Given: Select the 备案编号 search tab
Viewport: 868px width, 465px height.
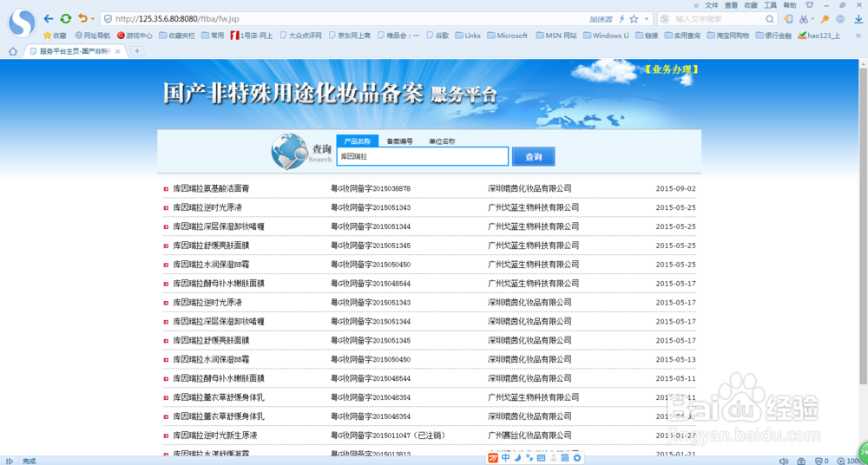Looking at the screenshot, I should coord(399,141).
